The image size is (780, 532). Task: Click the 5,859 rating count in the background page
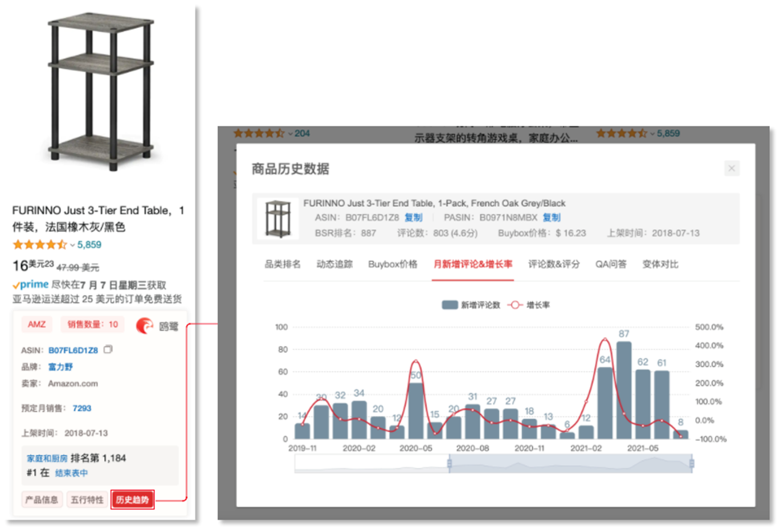(x=668, y=133)
